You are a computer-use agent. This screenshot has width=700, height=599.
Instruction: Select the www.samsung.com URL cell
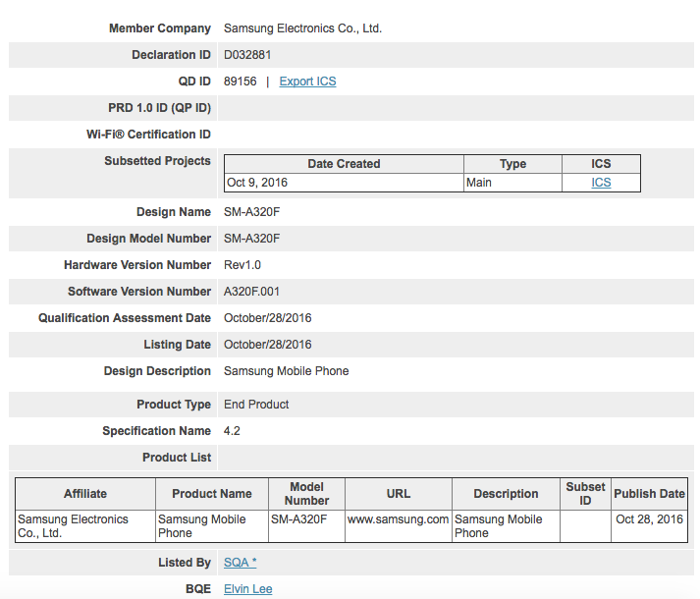tap(398, 519)
